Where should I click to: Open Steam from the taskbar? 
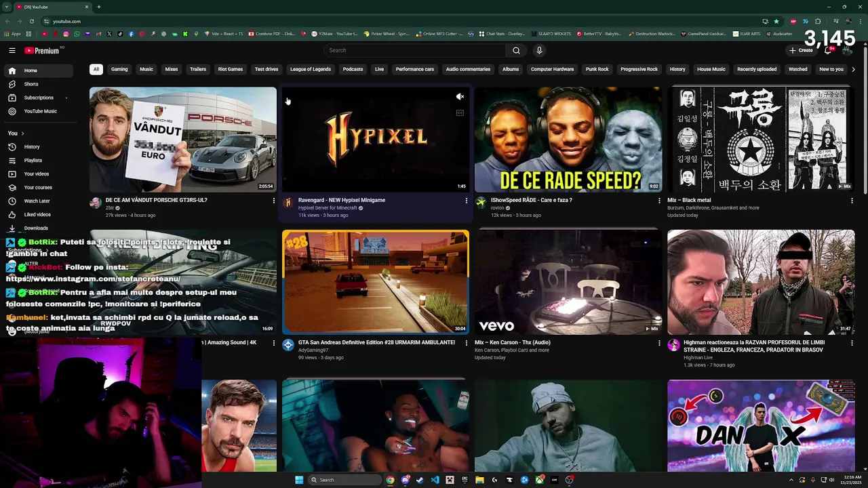coord(420,480)
